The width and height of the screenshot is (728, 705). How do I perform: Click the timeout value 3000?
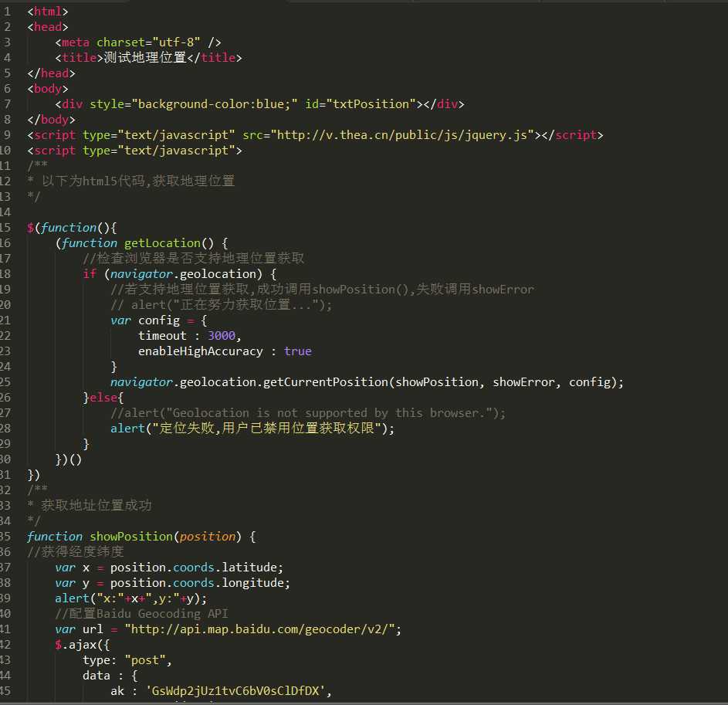[221, 336]
